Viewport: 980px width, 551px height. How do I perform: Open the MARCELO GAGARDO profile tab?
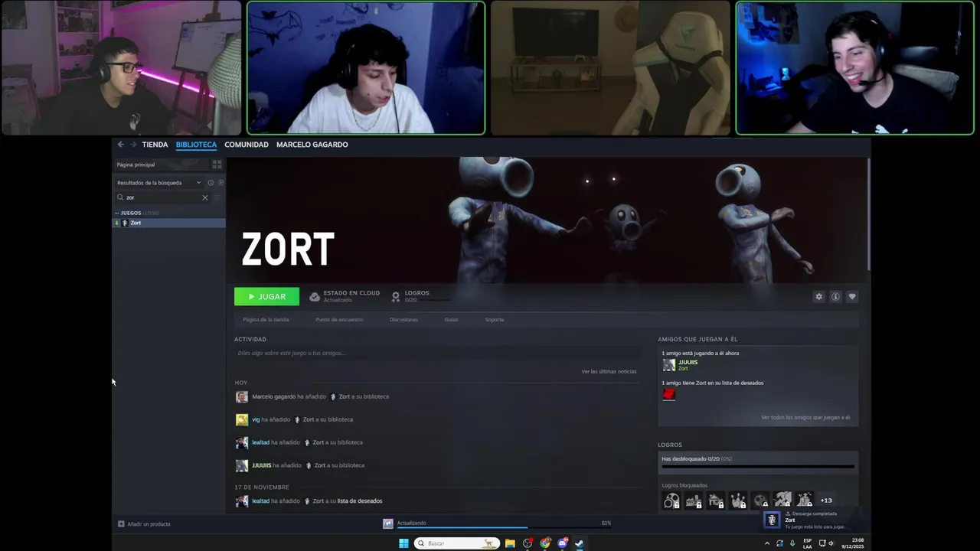(312, 145)
